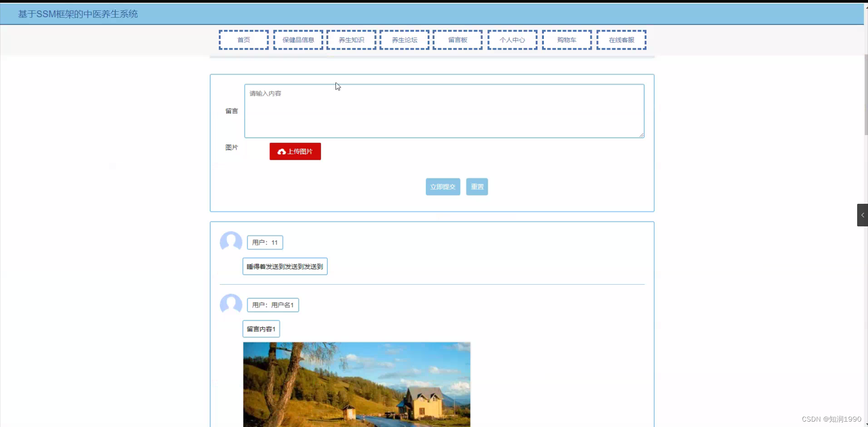Click 用户名1's avatar icon

231,304
